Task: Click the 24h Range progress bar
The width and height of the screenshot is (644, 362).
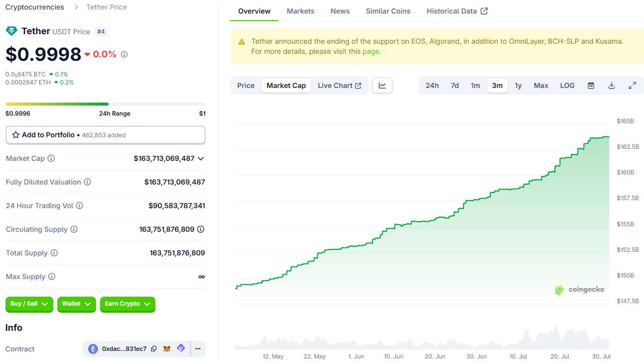Action: click(106, 104)
